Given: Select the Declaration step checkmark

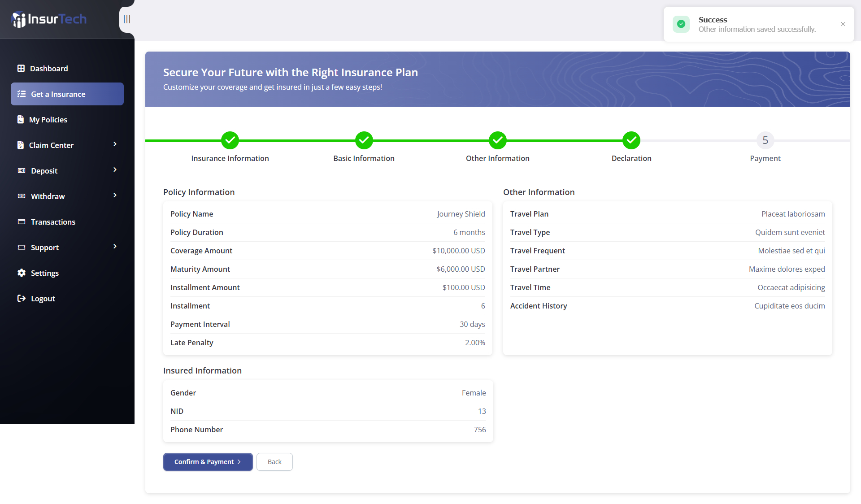Looking at the screenshot, I should click(x=631, y=140).
